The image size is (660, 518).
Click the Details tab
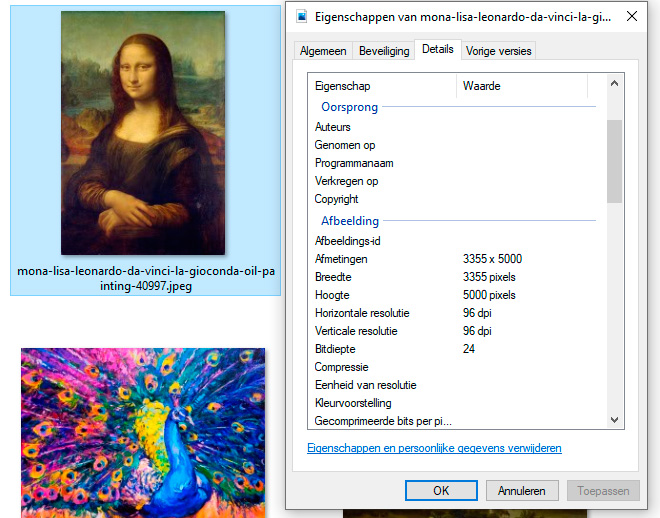coord(437,49)
